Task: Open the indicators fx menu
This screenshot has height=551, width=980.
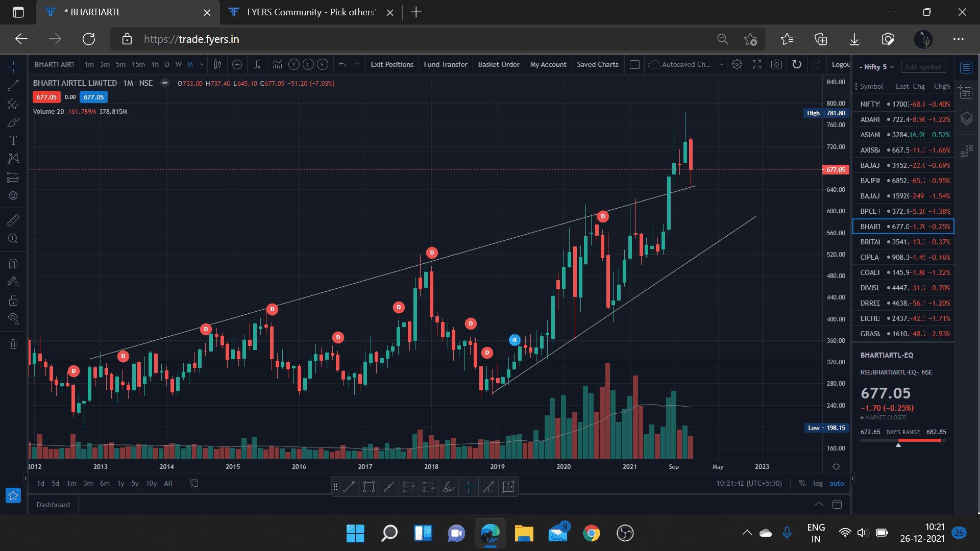Action: click(x=257, y=64)
